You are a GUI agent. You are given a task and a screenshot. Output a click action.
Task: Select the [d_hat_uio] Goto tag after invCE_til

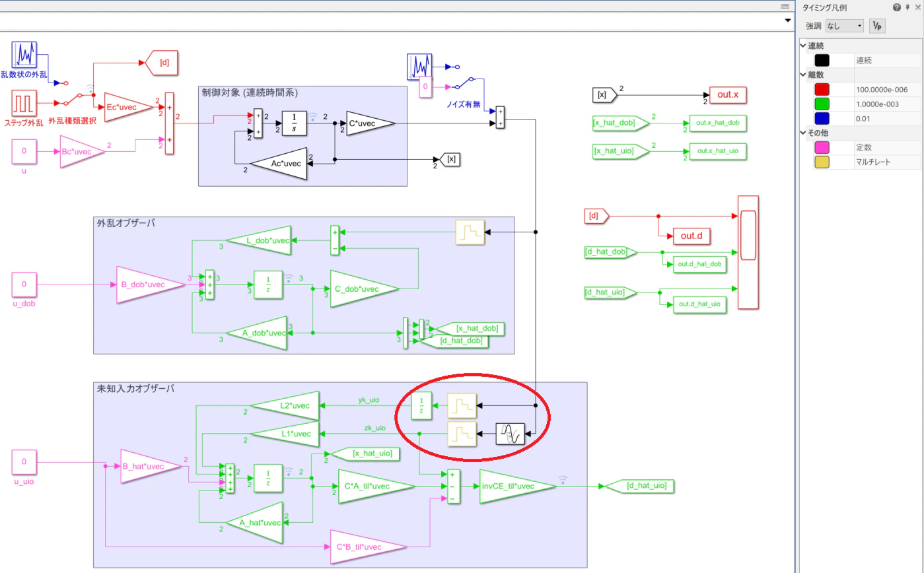pos(640,486)
